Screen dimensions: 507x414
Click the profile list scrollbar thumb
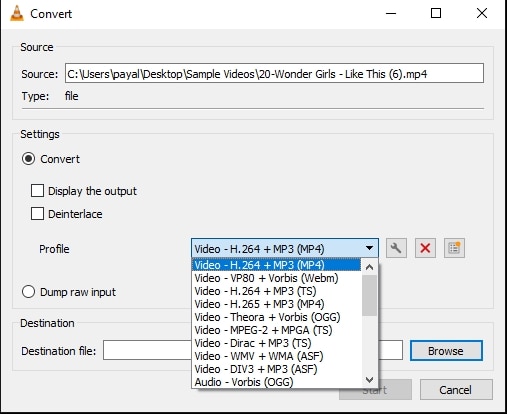369,295
